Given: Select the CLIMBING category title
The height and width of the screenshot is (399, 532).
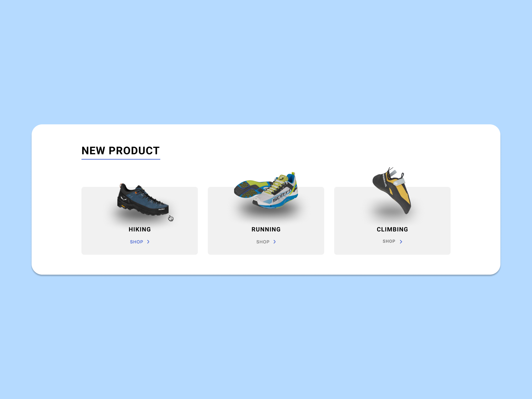Looking at the screenshot, I should pos(392,229).
